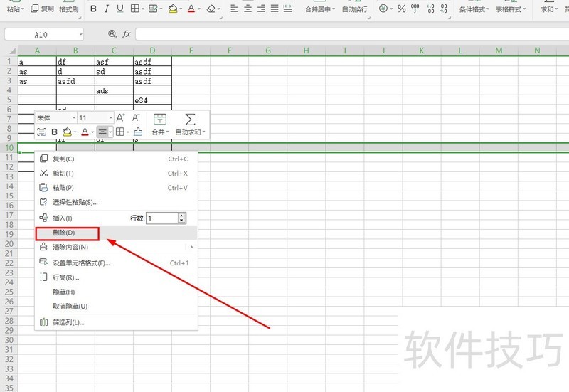The image size is (569, 392).
Task: Click the 格式刷 format painter button
Action: (68, 9)
